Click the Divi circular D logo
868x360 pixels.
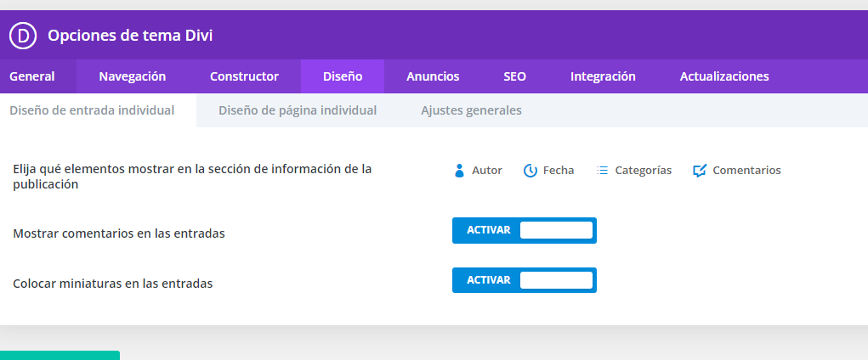pyautogui.click(x=23, y=36)
